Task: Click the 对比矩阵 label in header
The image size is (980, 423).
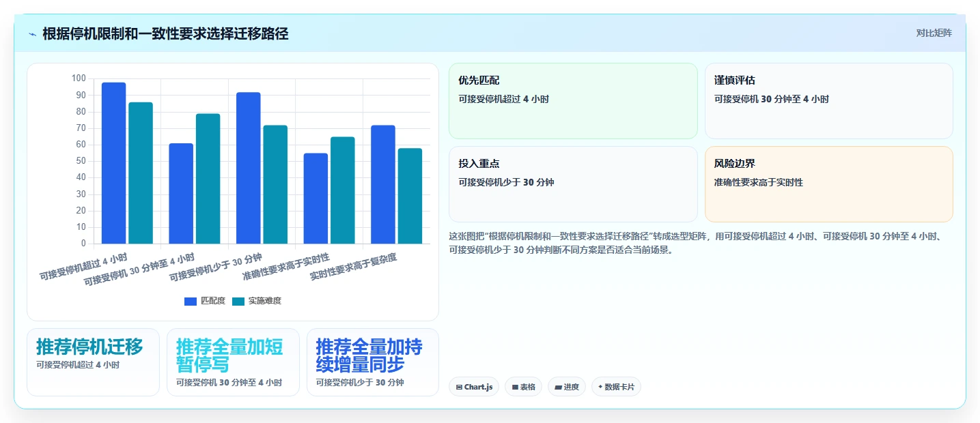Action: click(934, 33)
